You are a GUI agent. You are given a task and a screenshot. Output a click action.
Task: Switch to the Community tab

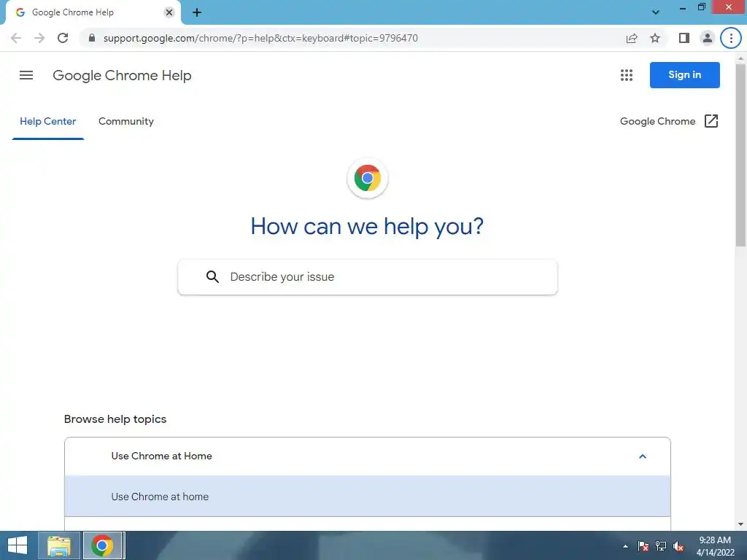[x=125, y=122]
